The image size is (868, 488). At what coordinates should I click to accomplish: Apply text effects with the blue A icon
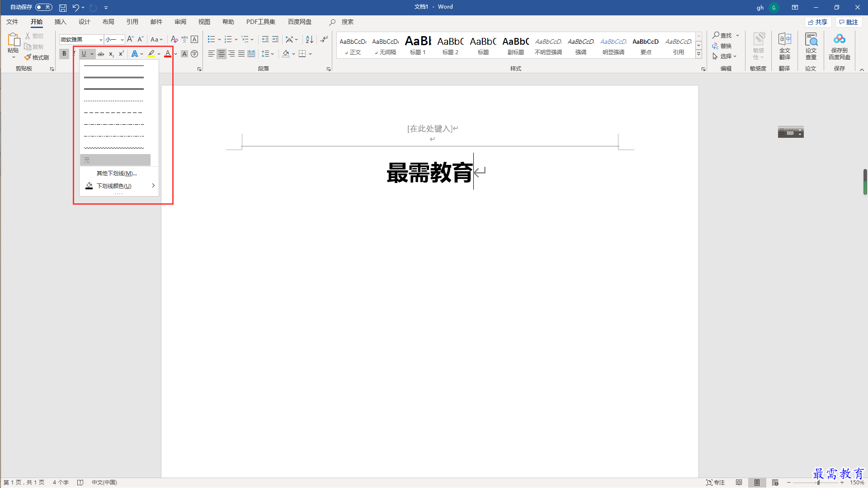(x=134, y=54)
